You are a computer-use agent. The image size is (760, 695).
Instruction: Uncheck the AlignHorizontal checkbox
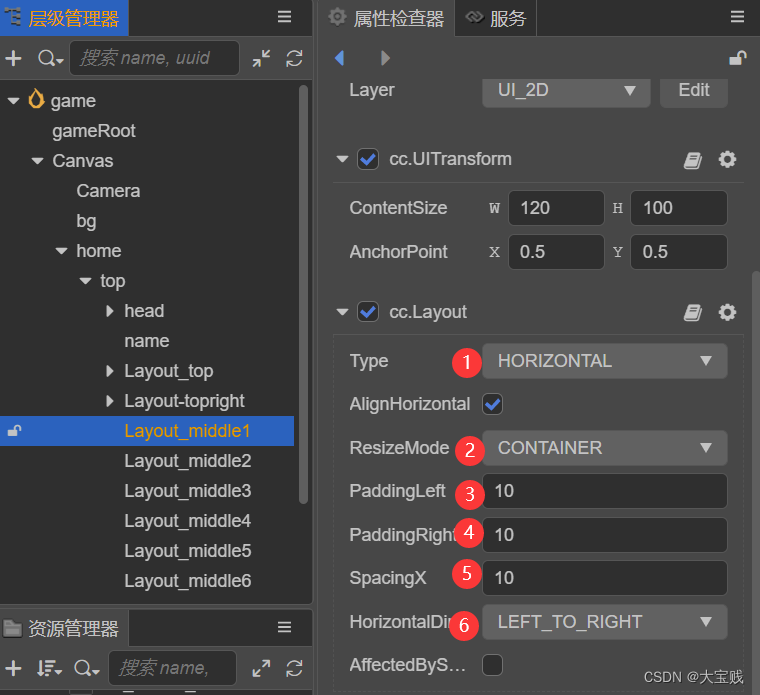(492, 404)
